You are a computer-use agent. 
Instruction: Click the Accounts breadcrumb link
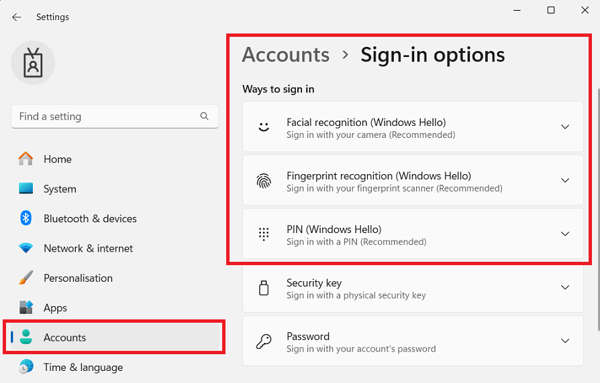pyautogui.click(x=286, y=55)
